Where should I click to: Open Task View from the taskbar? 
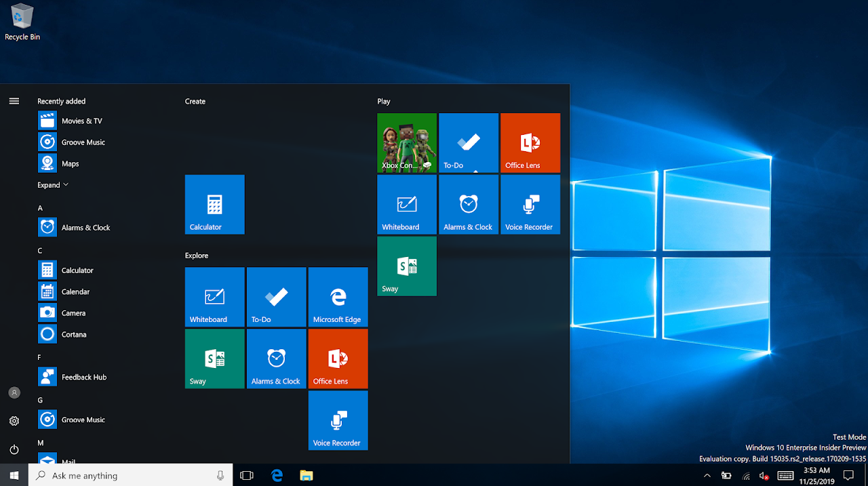point(247,475)
